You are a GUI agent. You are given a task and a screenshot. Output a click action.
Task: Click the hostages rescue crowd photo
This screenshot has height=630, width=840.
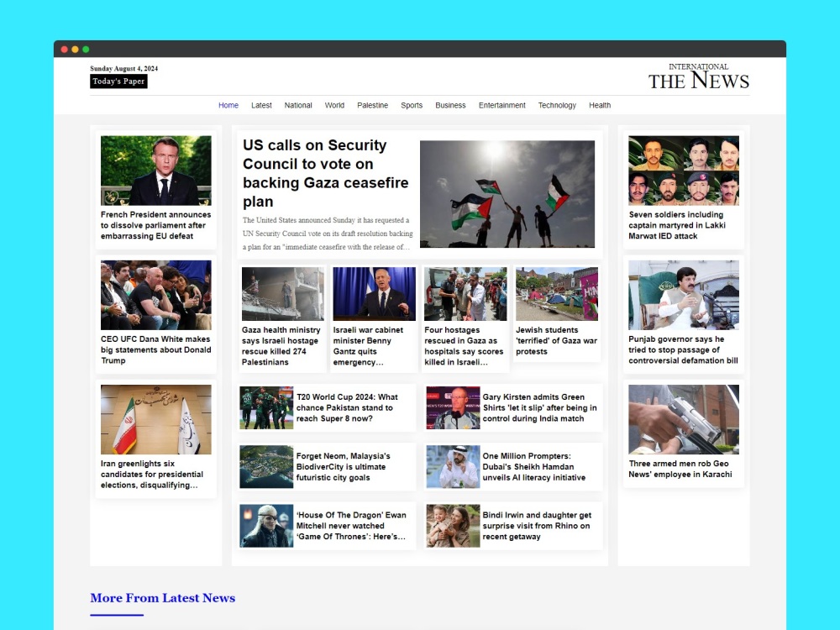pos(465,294)
